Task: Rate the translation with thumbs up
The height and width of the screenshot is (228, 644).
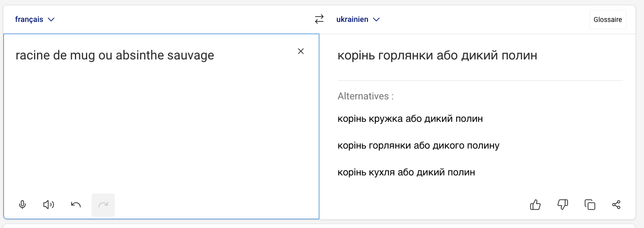Action: 535,205
